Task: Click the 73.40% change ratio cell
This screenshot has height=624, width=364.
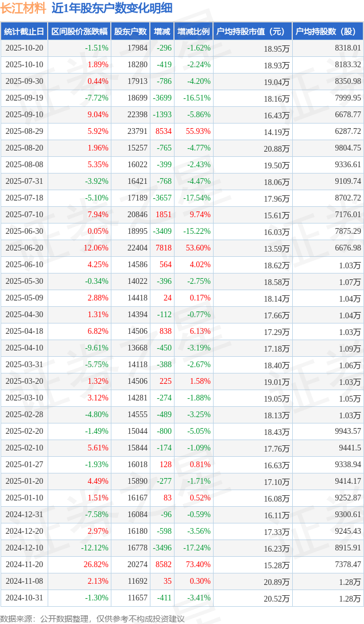Action: point(198,565)
